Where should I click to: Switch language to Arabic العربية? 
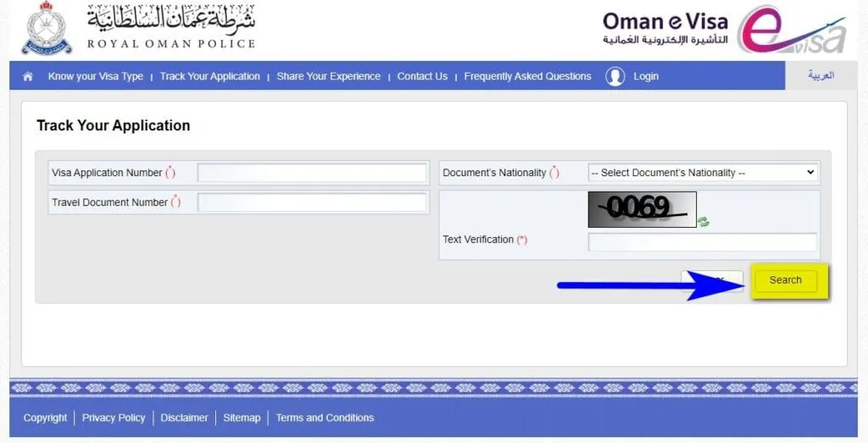821,75
